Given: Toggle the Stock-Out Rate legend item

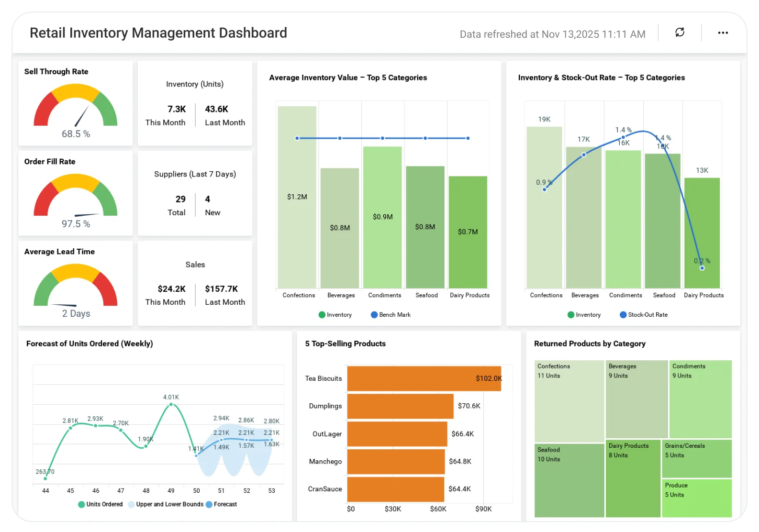Looking at the screenshot, I should 644,315.
